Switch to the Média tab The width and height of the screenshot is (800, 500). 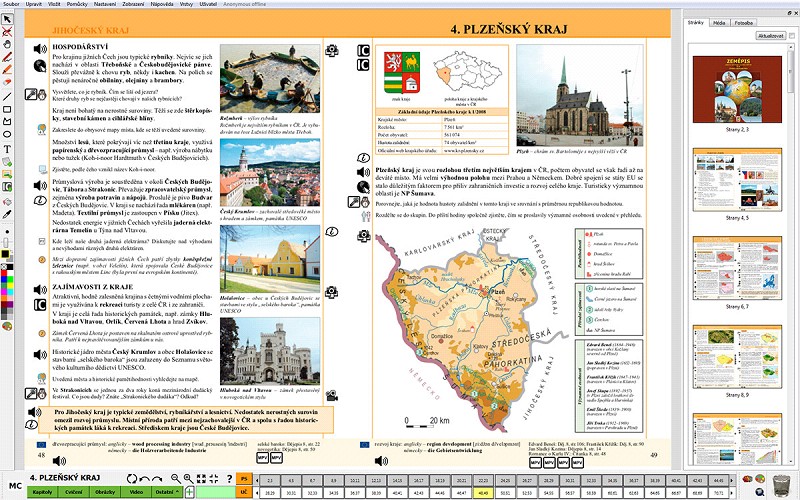tap(719, 23)
